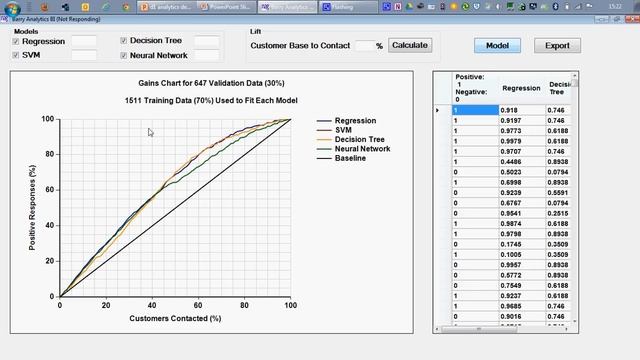The image size is (640, 360).
Task: Click the current-row arrow in the row header
Action: [x=438, y=110]
